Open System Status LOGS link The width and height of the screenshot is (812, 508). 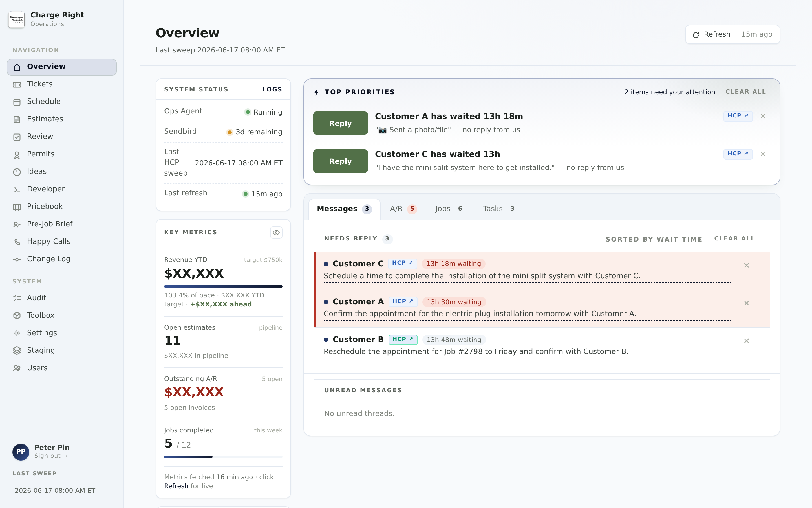coord(272,89)
